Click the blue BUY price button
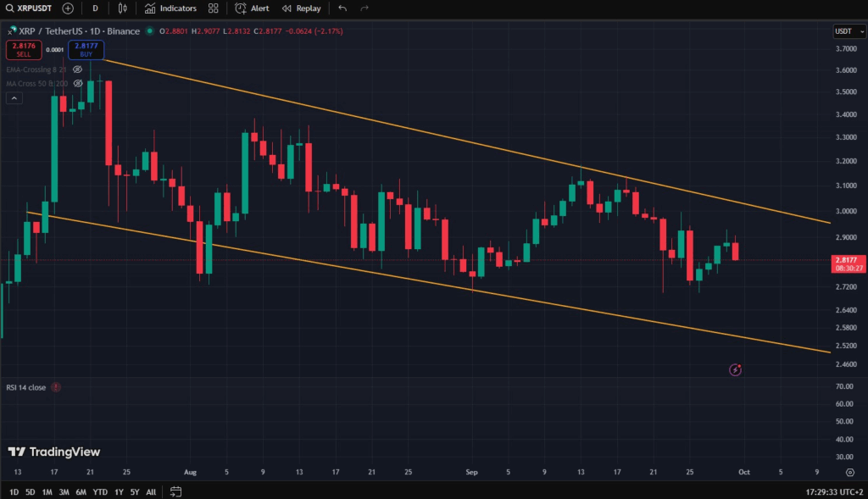Image resolution: width=868 pixels, height=499 pixels. [x=86, y=49]
